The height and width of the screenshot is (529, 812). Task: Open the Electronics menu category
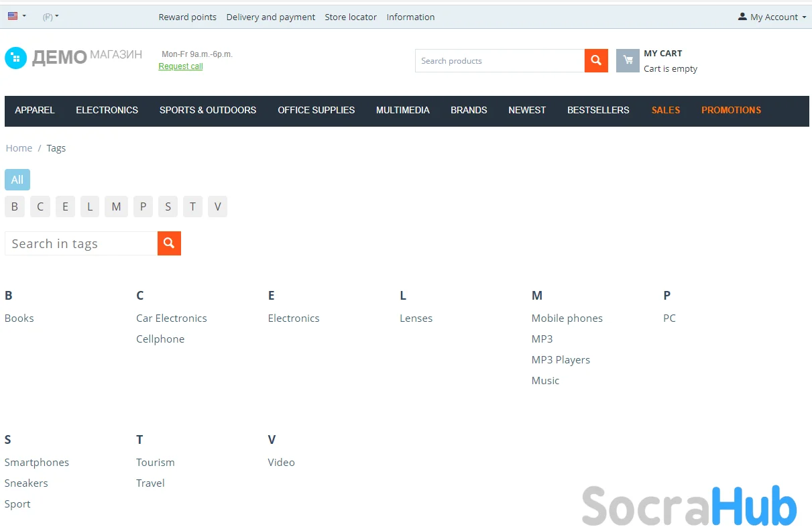(107, 110)
